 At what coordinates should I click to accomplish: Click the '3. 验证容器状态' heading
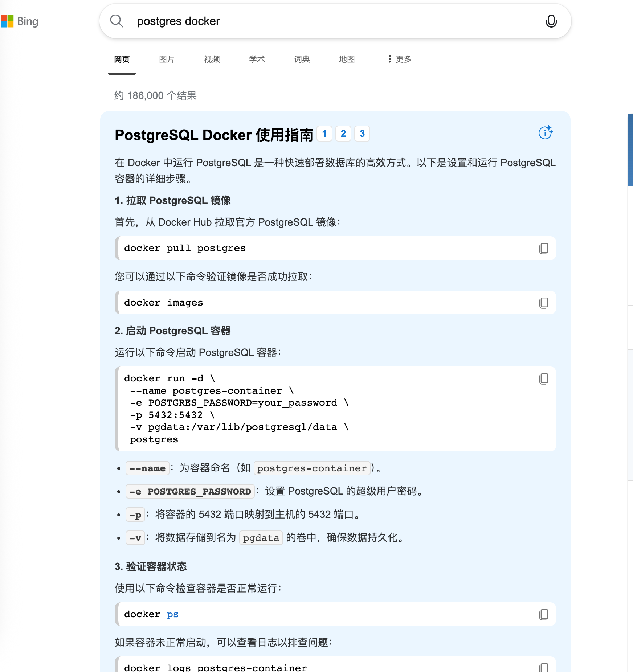151,566
